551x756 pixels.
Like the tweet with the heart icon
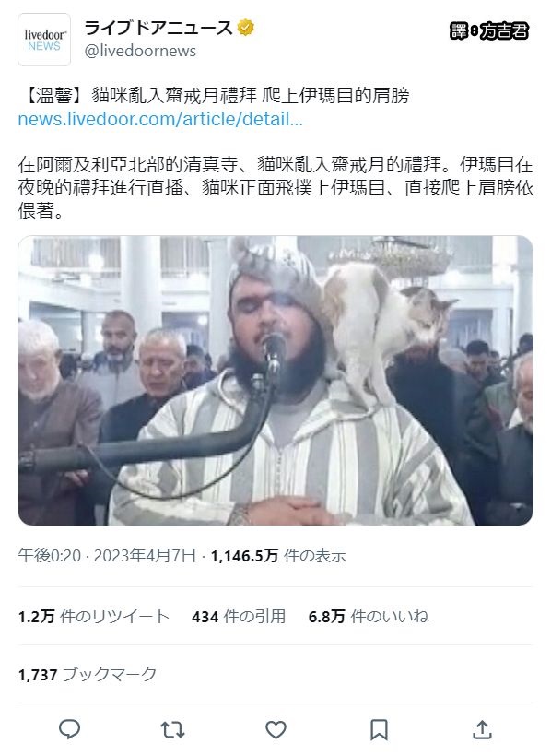(x=275, y=730)
